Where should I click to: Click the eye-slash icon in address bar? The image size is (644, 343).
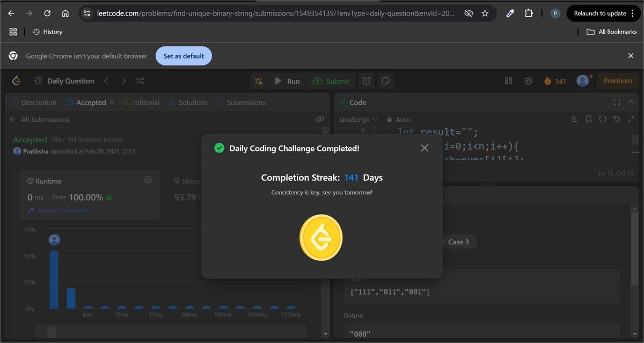click(469, 13)
